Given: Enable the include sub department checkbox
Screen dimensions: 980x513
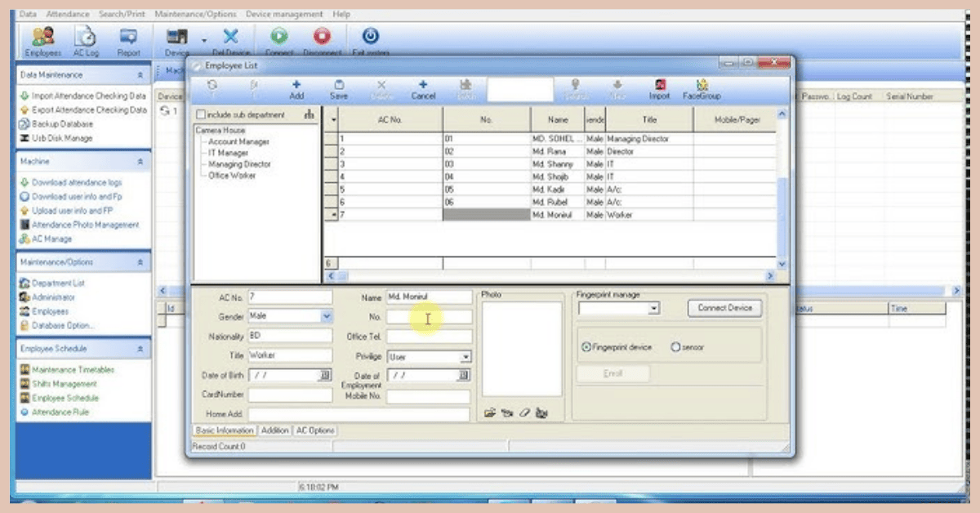Looking at the screenshot, I should point(201,115).
